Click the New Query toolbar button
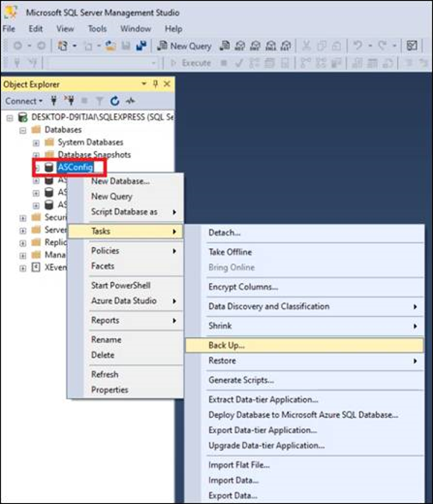Screen dimensions: 433x504 click(184, 46)
